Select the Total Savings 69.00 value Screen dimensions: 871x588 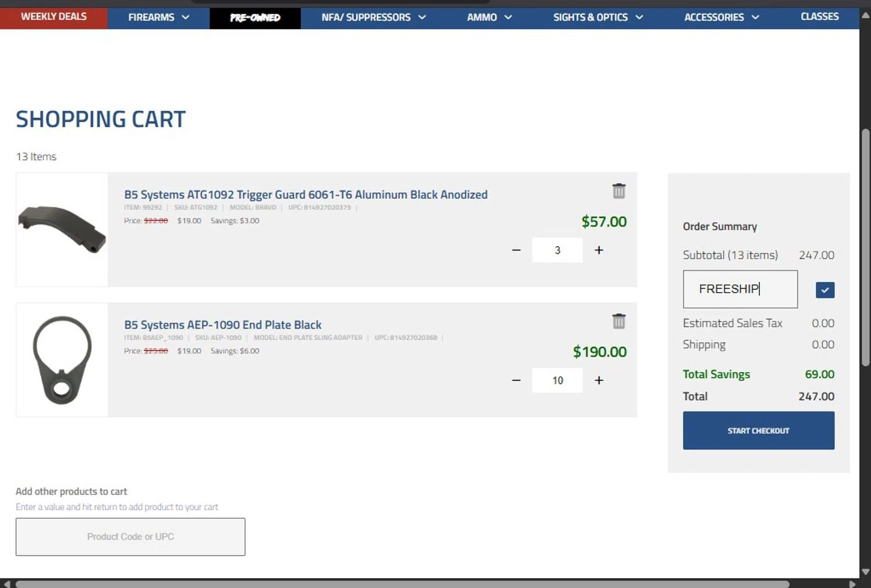(819, 374)
